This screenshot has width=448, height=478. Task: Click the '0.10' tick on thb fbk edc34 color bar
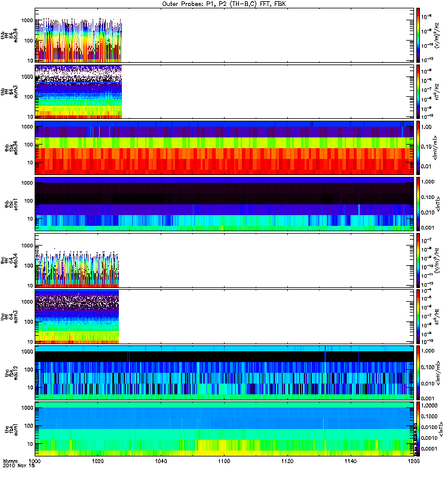426,146
